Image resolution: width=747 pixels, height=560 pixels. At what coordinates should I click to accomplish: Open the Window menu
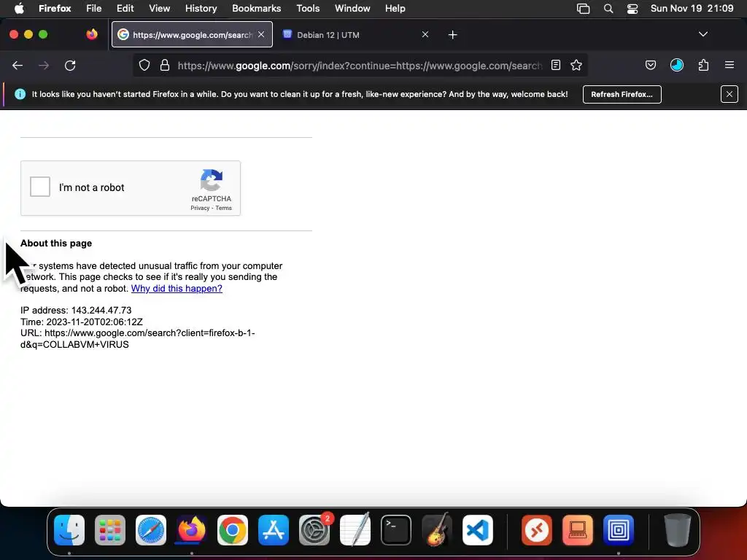pyautogui.click(x=352, y=9)
